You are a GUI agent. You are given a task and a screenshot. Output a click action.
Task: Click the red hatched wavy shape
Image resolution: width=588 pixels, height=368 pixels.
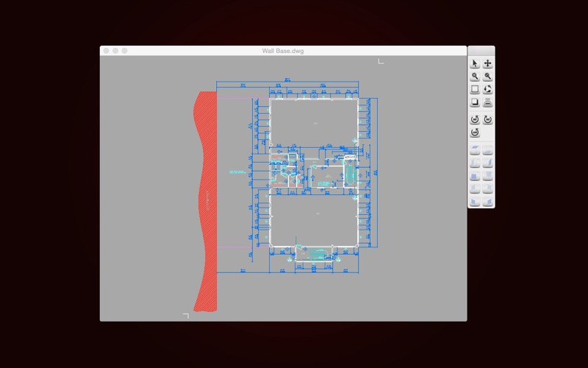coord(205,199)
